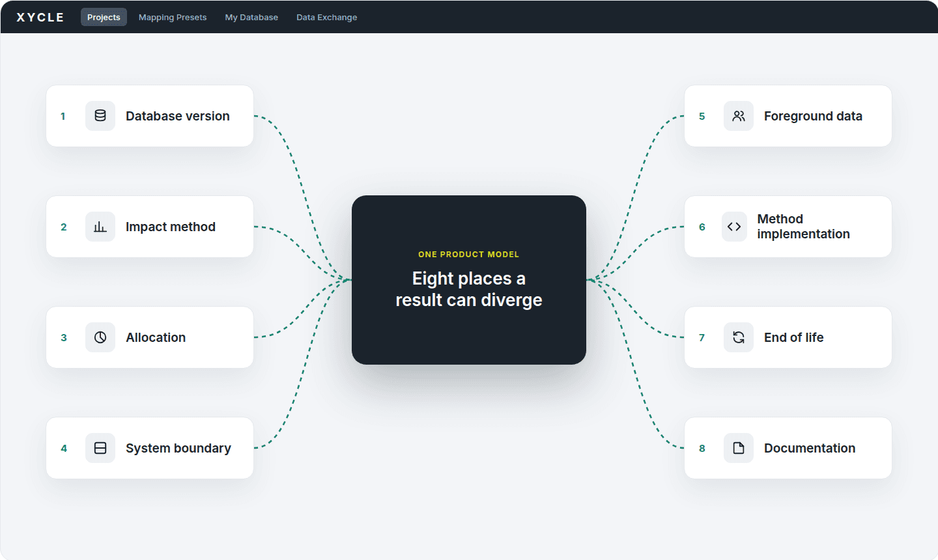Click the Documentation file icon
938x560 pixels.
739,448
